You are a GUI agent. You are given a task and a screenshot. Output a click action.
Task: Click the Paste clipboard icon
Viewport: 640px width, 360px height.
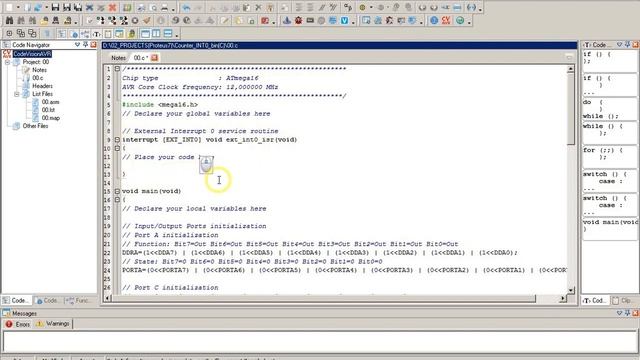point(247,7)
